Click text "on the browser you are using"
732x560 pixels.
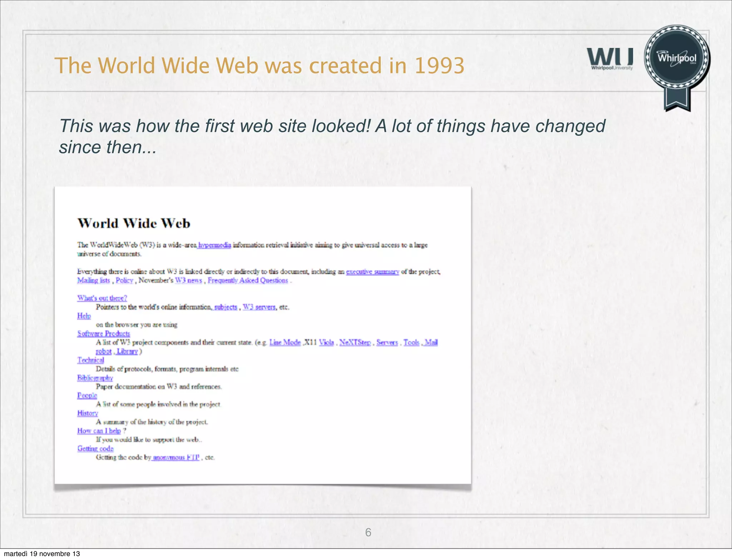tap(137, 325)
